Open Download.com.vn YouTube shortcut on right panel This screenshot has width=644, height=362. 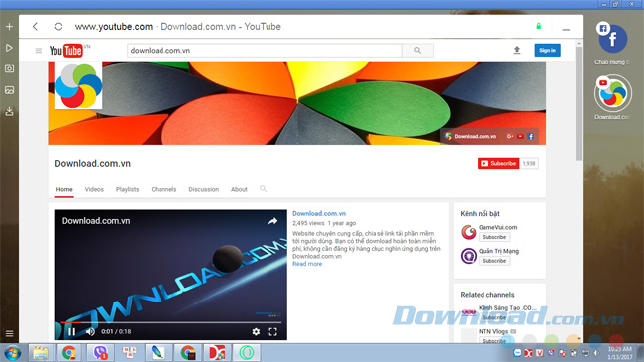(x=612, y=93)
